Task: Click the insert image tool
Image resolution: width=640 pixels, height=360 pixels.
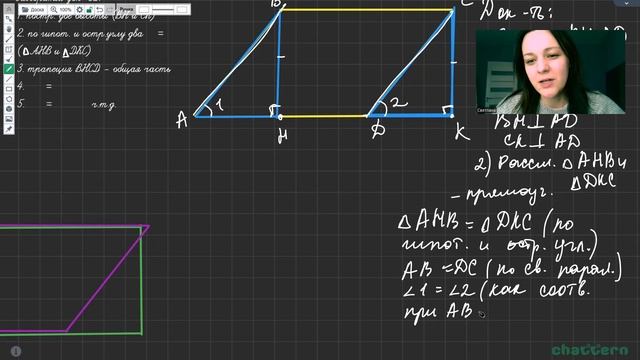Action: 9,119
